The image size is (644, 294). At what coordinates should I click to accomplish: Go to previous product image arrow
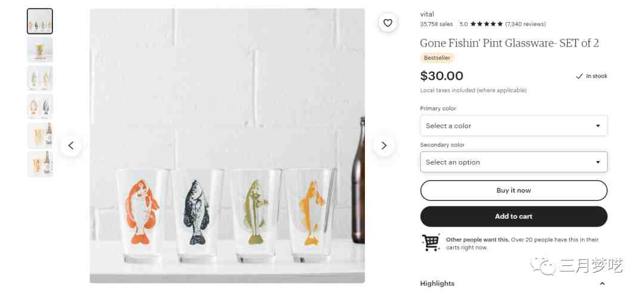tap(71, 146)
